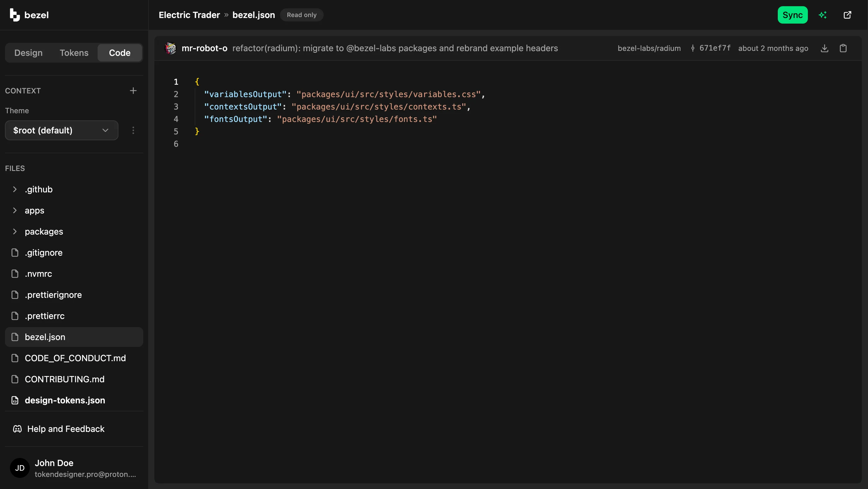Click the bezel.json file icon
868x489 pixels.
click(x=15, y=337)
